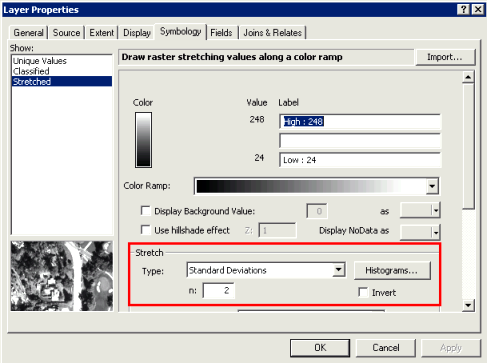Click the n standard deviations field
The image size is (487, 363).
218,291
